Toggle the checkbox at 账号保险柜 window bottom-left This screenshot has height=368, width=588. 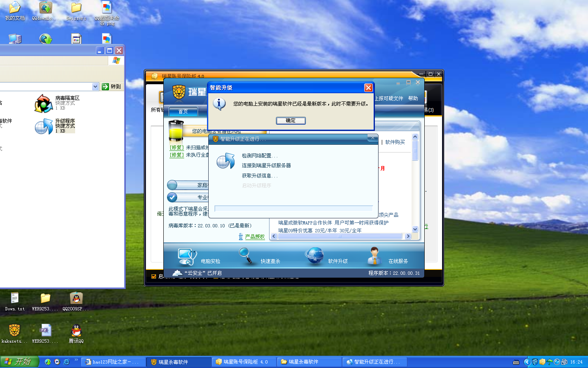coord(154,276)
